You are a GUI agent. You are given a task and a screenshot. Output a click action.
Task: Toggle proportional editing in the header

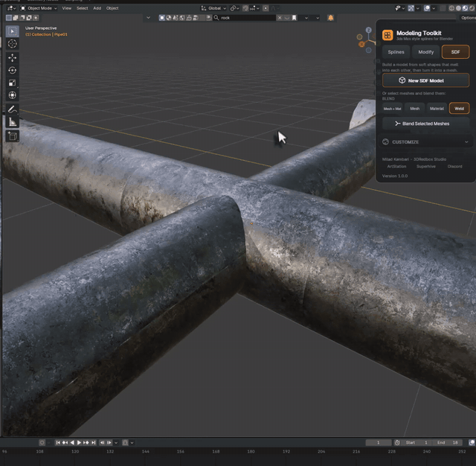(266, 8)
